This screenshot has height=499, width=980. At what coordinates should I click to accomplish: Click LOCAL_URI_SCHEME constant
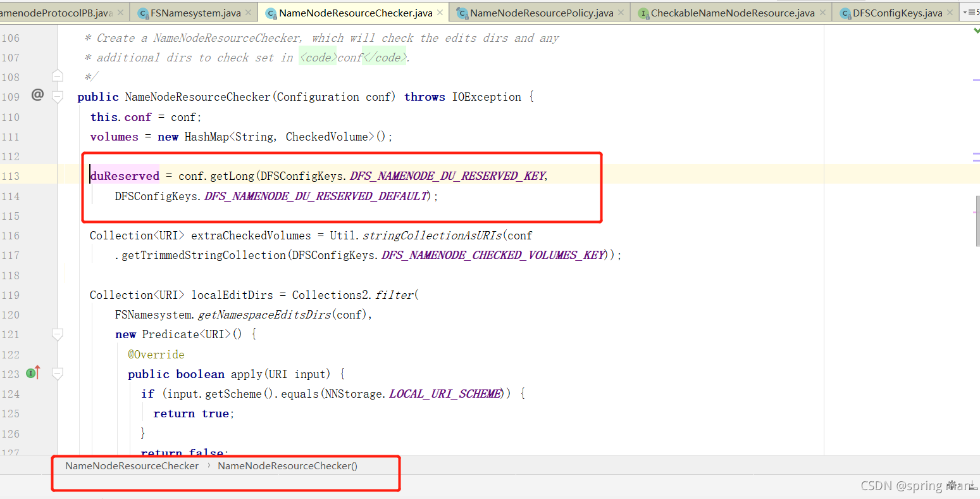(445, 394)
